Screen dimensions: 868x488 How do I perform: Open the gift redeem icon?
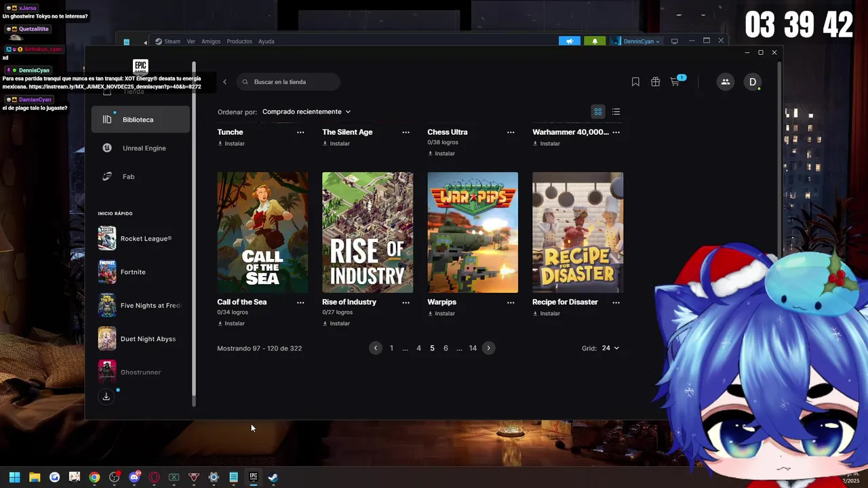[x=655, y=82]
